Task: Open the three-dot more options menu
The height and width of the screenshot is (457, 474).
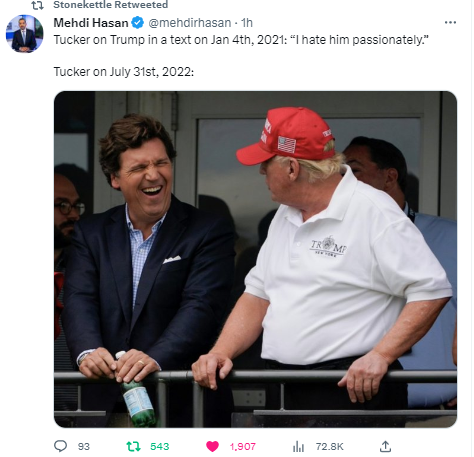Action: [x=450, y=23]
